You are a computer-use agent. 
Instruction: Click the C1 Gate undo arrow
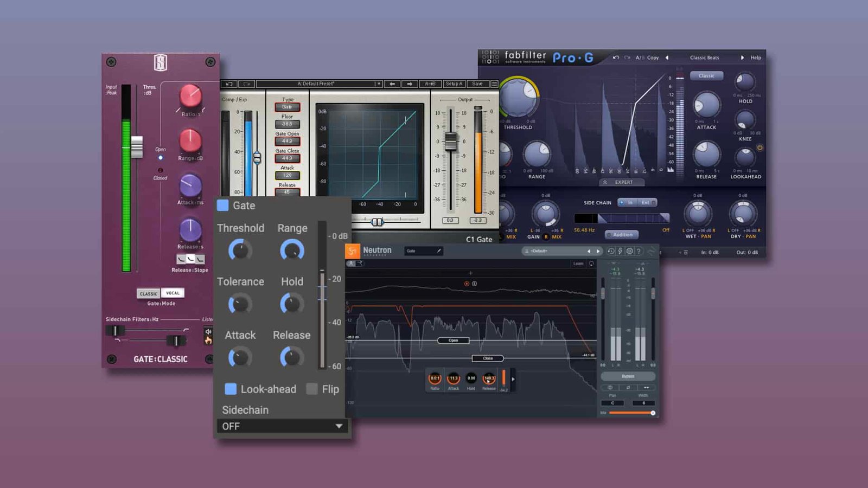229,84
